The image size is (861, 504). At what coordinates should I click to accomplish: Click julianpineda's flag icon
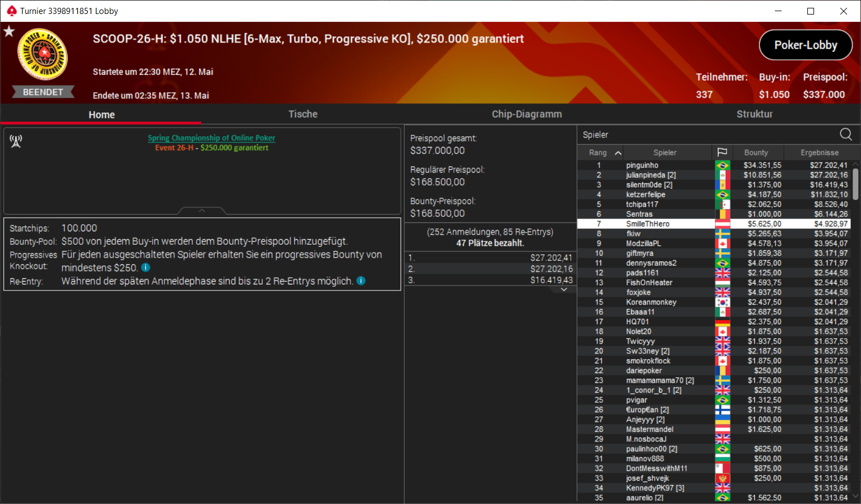(722, 175)
